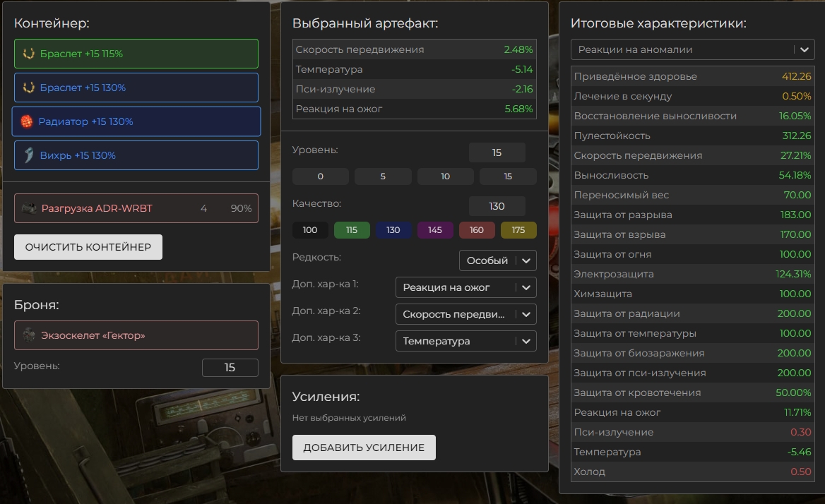Click the Вихрь artifact icon

coord(29,155)
